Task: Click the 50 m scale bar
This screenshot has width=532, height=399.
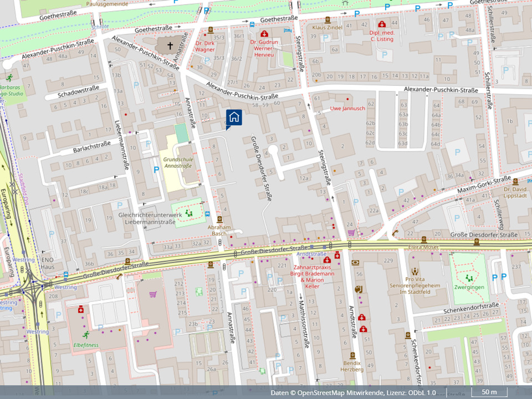Action: coord(488,392)
